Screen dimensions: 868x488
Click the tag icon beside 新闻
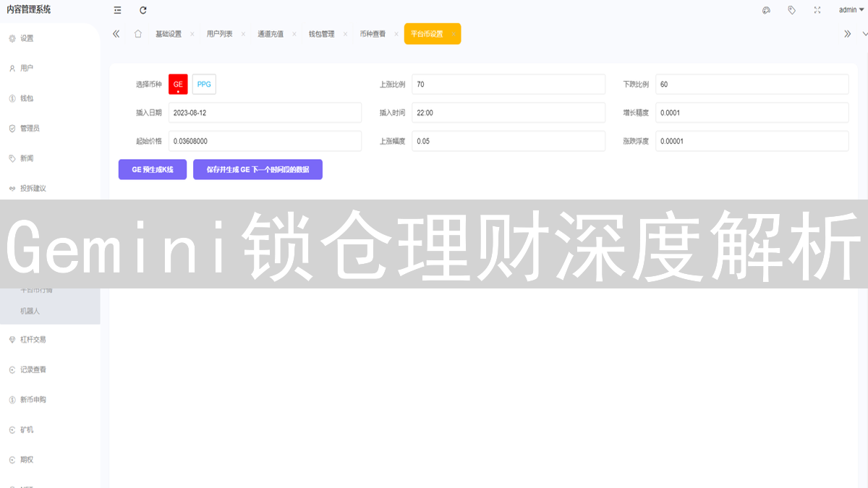pyautogui.click(x=12, y=158)
